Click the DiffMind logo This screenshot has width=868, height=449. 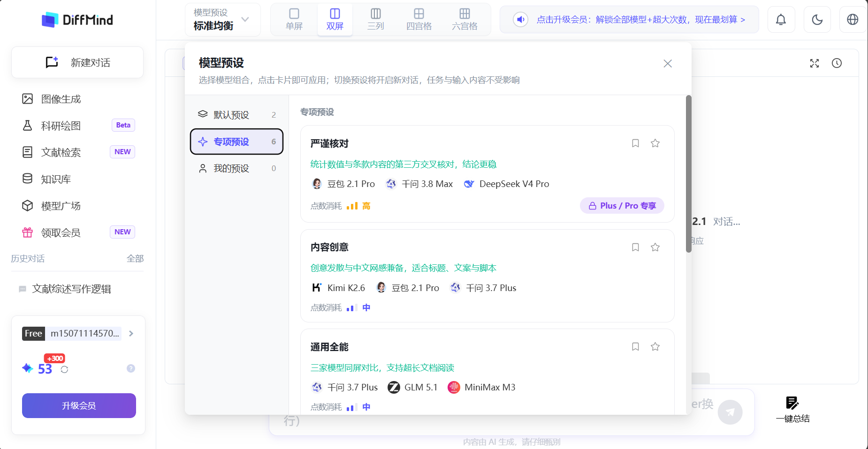pos(77,20)
